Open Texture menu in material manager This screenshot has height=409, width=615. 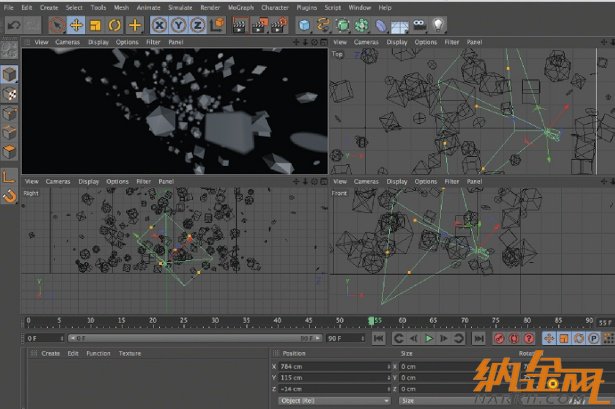[x=130, y=353]
